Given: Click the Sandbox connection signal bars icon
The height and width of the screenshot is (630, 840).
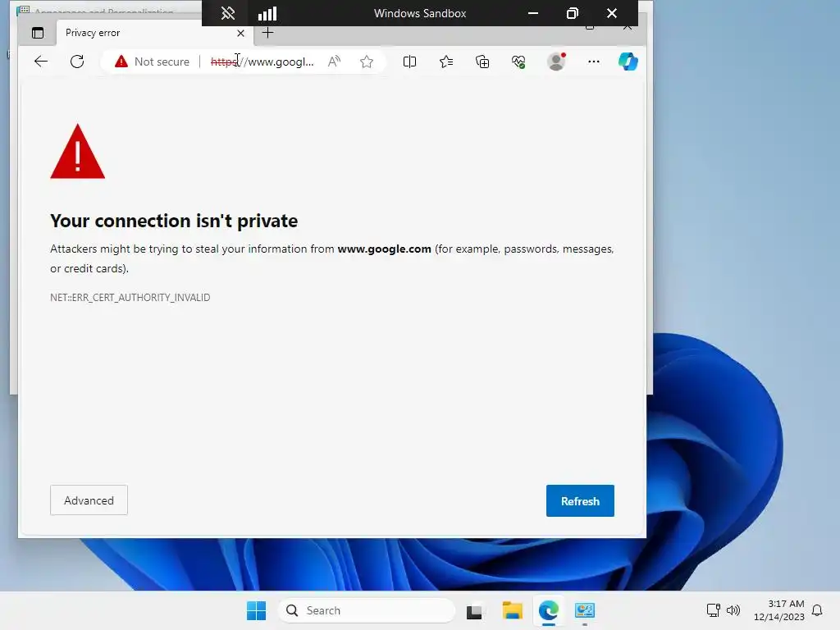Looking at the screenshot, I should pyautogui.click(x=267, y=13).
